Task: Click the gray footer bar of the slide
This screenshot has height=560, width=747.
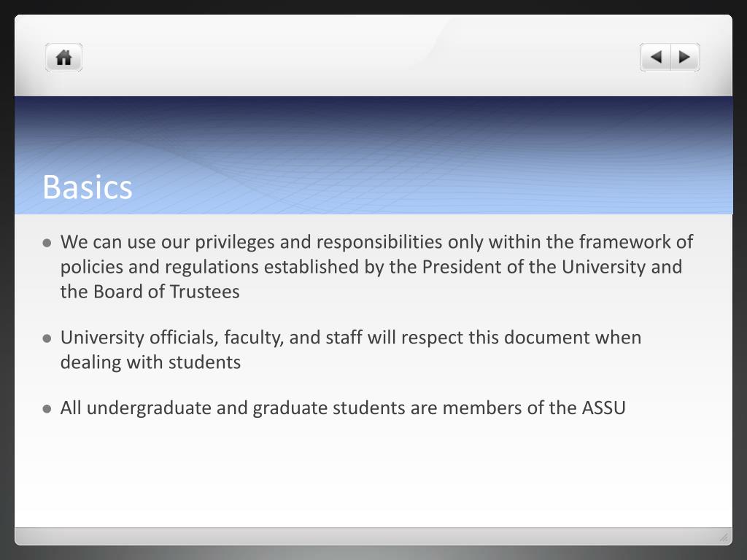Action: tap(373, 536)
